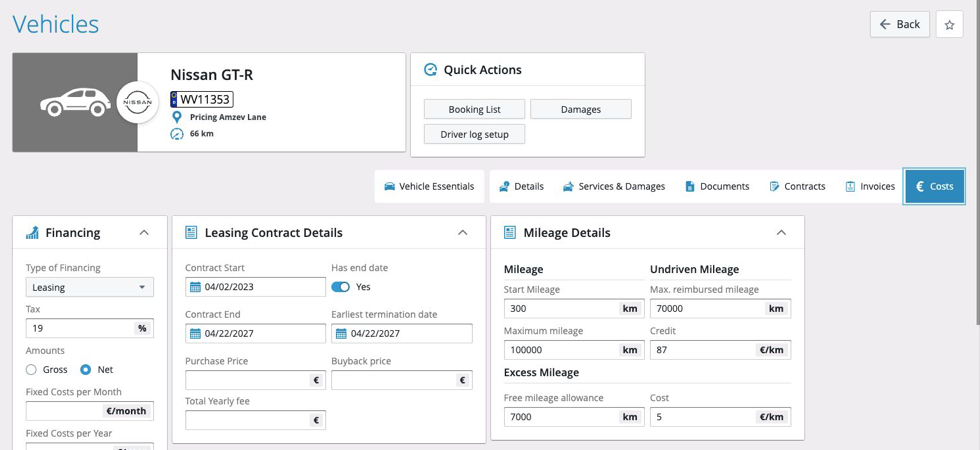Open the Contract End calendar icon
The image size is (980, 450).
coord(195,333)
